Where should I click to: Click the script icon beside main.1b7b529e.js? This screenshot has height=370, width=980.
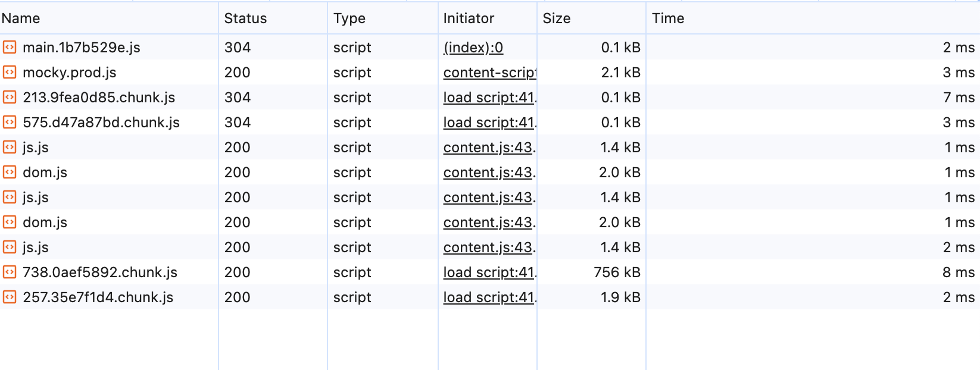click(10, 48)
